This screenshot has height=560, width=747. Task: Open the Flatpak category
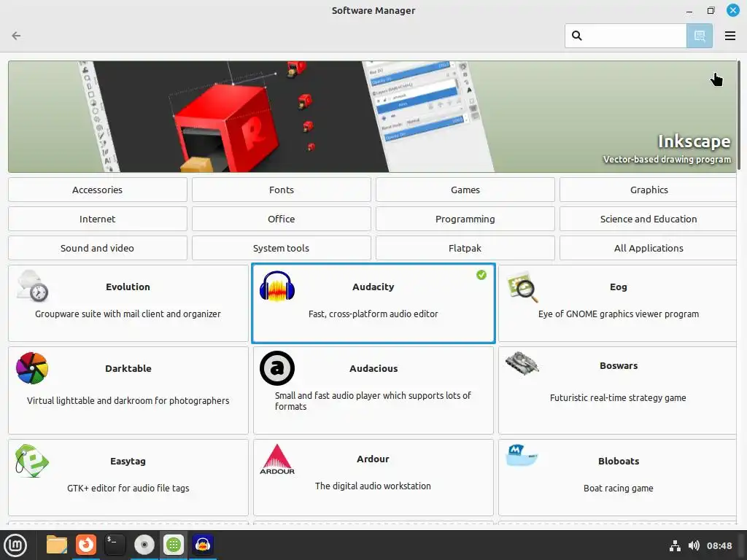click(x=465, y=248)
